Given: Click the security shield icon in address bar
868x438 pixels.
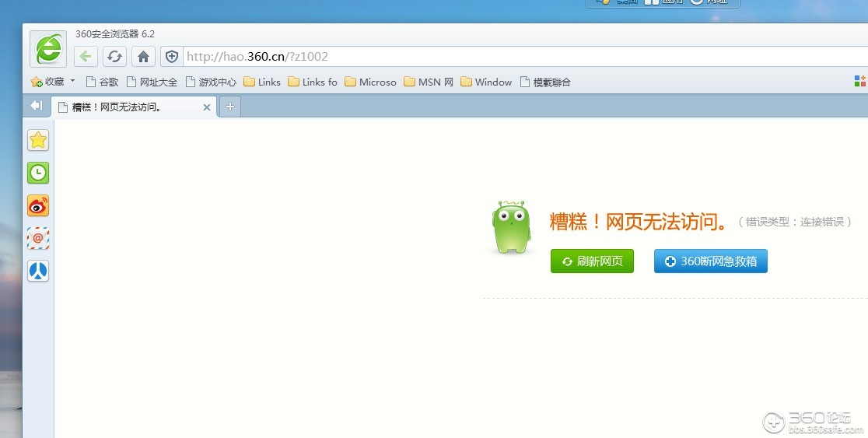Looking at the screenshot, I should coord(172,56).
